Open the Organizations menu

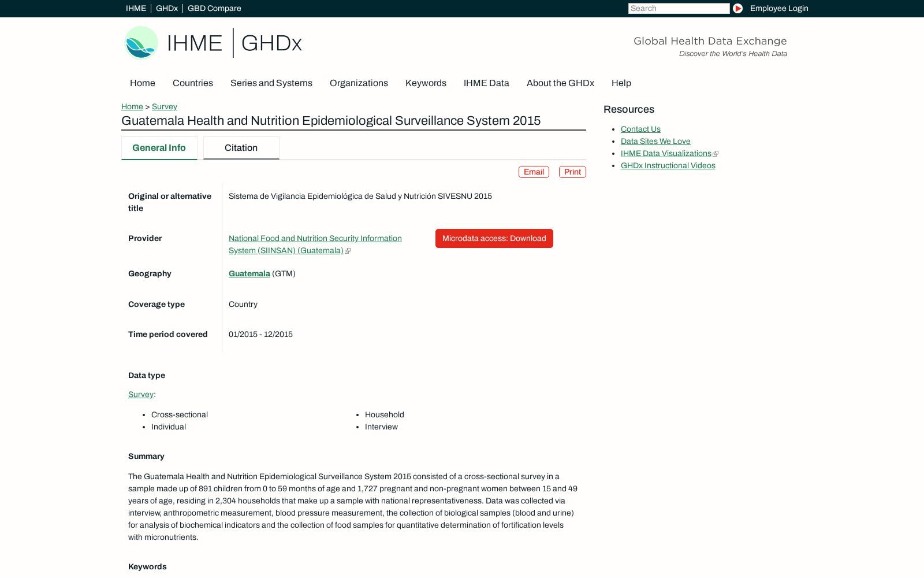click(359, 83)
